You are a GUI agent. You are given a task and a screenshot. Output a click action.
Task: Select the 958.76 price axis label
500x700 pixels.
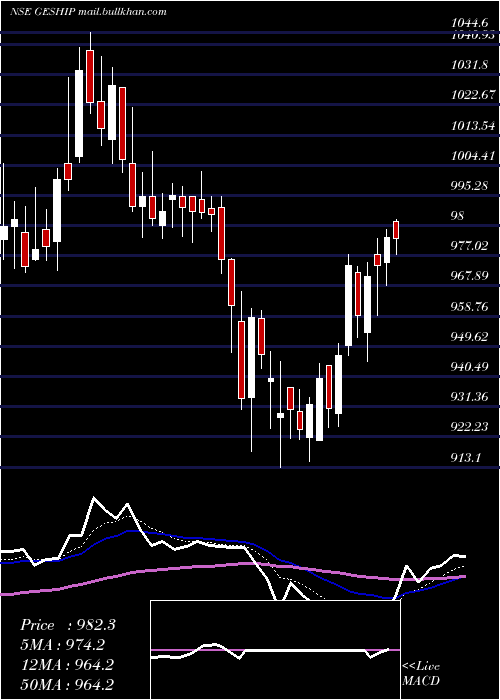click(470, 306)
